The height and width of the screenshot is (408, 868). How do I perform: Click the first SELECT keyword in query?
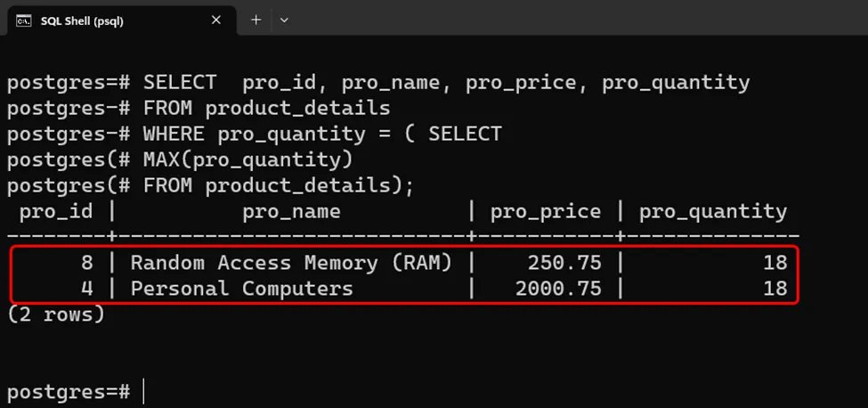pyautogui.click(x=180, y=83)
